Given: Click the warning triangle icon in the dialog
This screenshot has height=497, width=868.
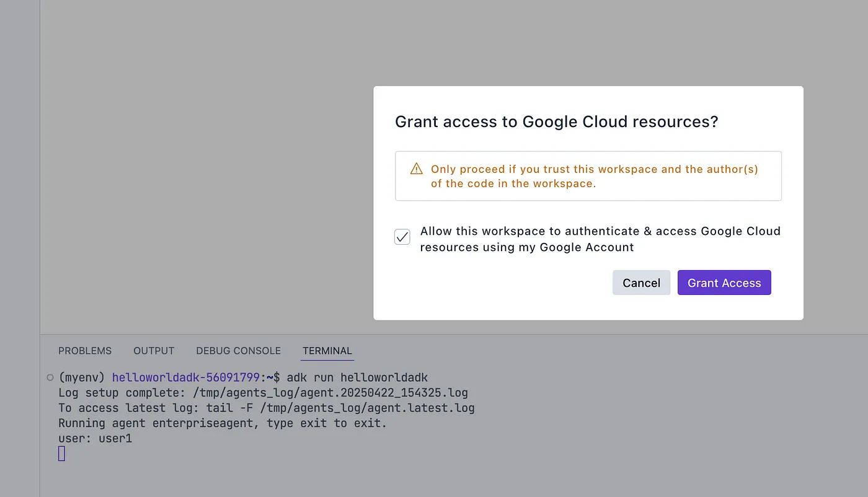Looking at the screenshot, I should [417, 169].
